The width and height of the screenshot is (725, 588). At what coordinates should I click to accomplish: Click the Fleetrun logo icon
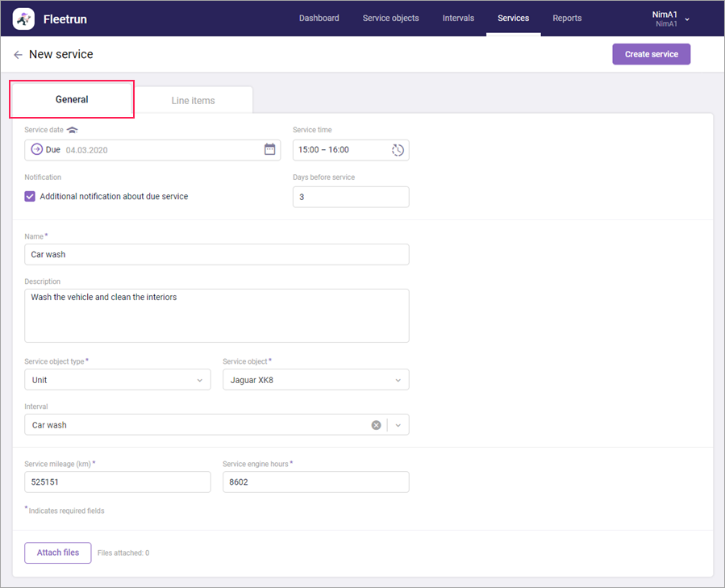coord(23,19)
